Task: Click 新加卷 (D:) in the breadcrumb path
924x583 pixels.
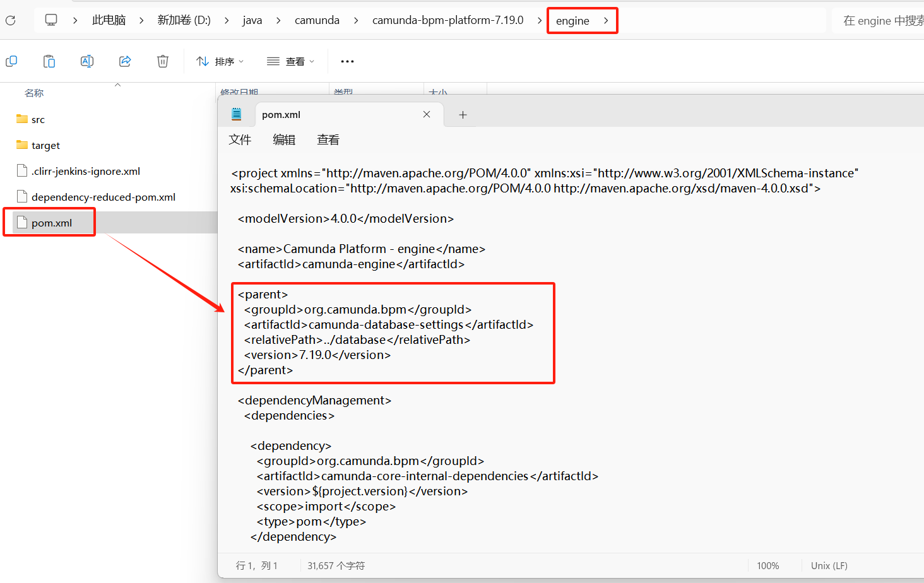Action: pos(184,20)
